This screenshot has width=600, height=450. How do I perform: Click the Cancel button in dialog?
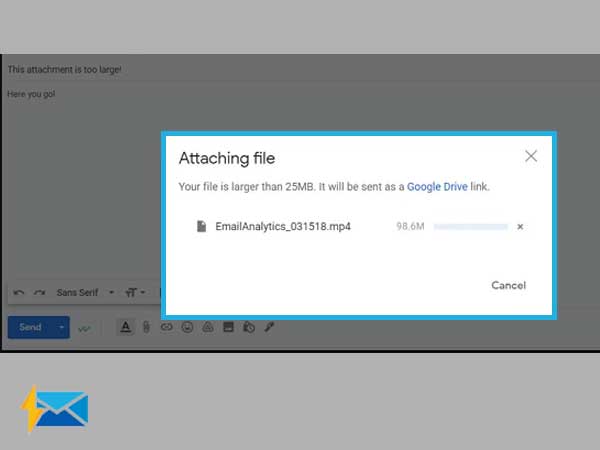(509, 285)
